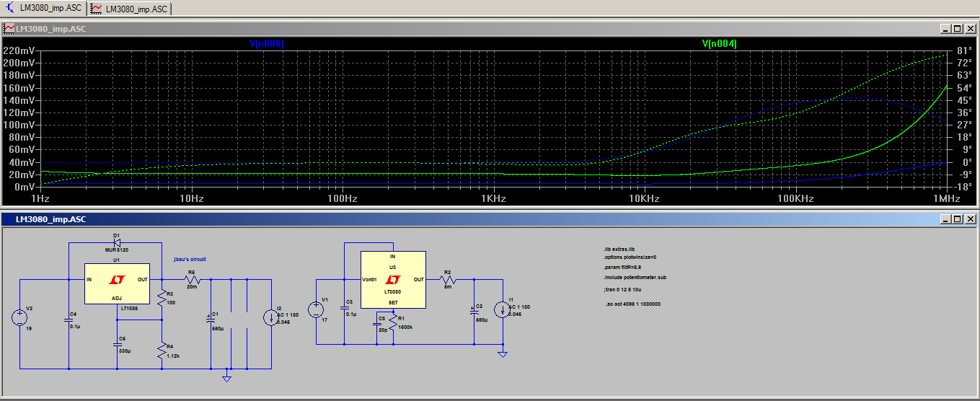Close the schematic window
Screen dimensions: 980x401
point(971,218)
